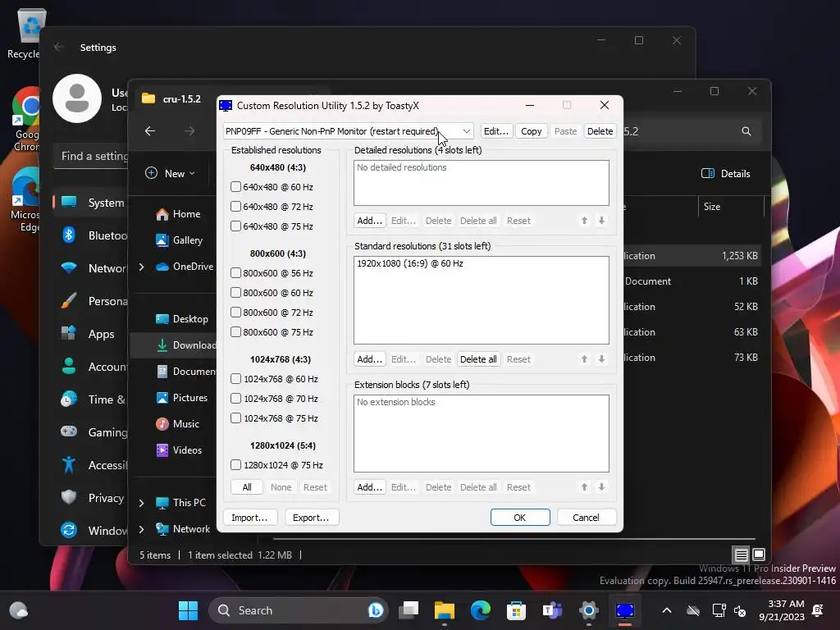Viewport: 840px width, 630px height.
Task: Open clock and date in taskbar
Action: (782, 610)
